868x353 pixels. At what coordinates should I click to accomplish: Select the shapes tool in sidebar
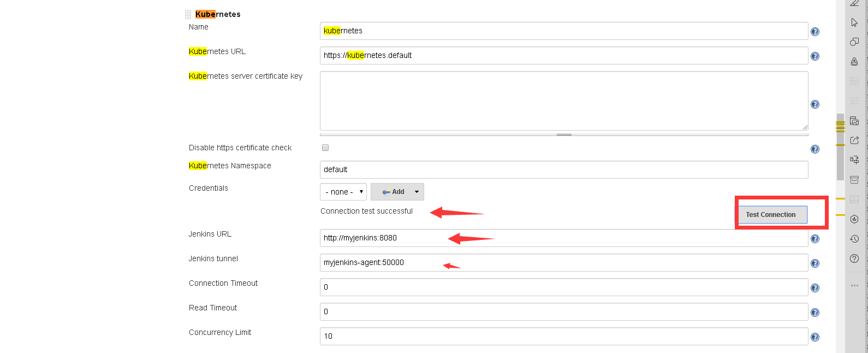coord(854,42)
